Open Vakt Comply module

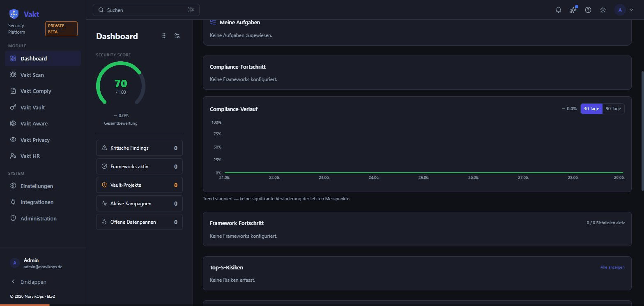click(43, 91)
